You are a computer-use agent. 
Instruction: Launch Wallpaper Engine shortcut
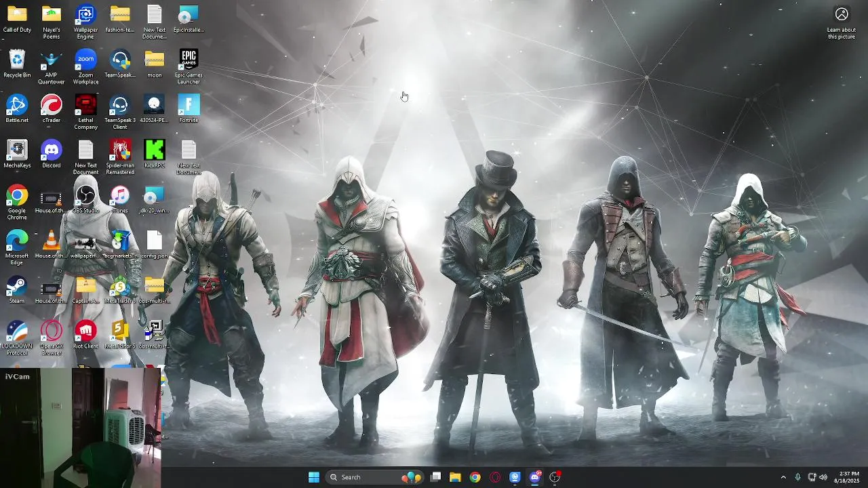[85, 22]
